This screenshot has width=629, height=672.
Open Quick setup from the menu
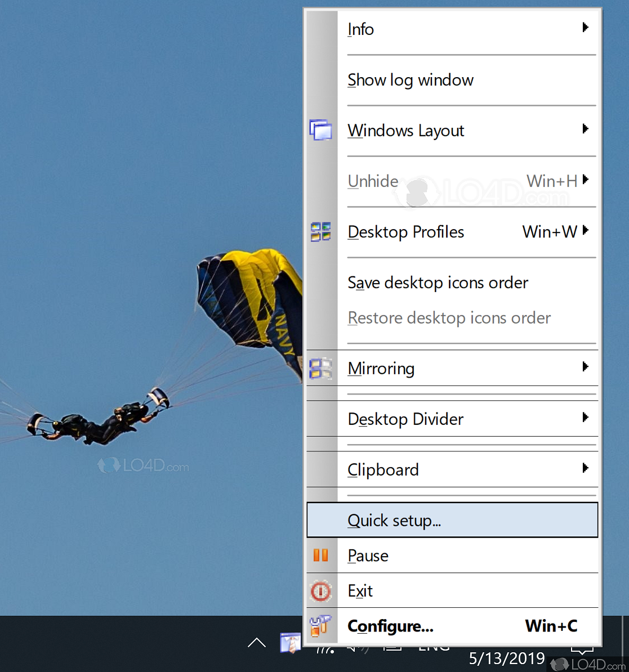394,520
